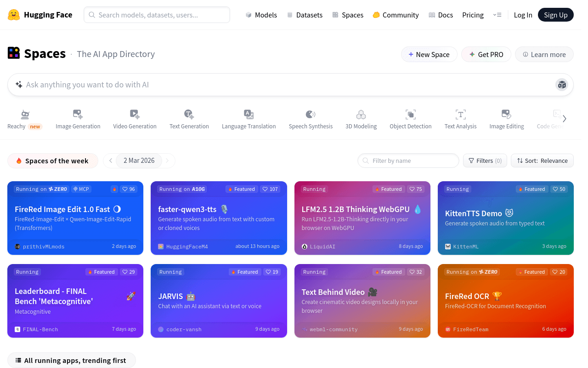The height and width of the screenshot is (368, 588).
Task: Go to the Models nav item
Action: (261, 15)
